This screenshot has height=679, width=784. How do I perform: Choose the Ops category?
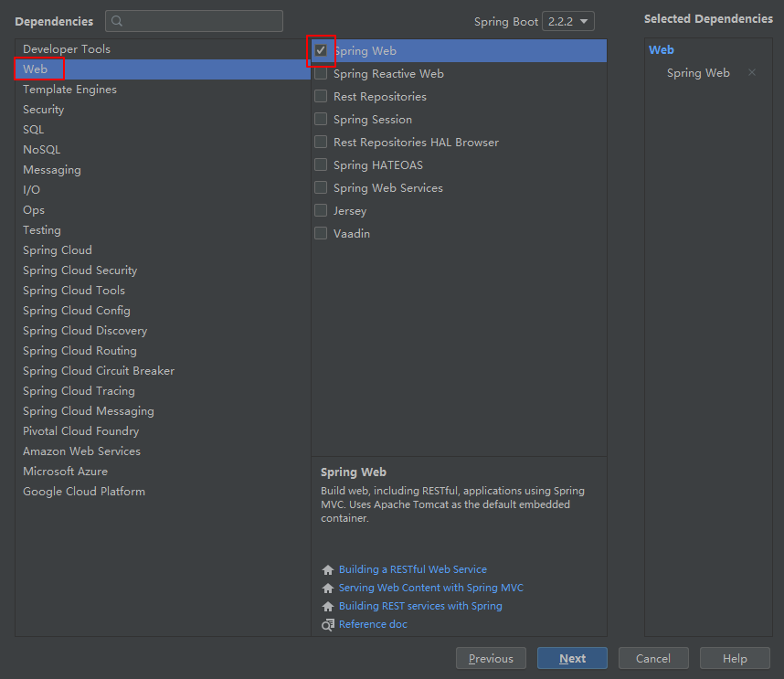[163, 210]
